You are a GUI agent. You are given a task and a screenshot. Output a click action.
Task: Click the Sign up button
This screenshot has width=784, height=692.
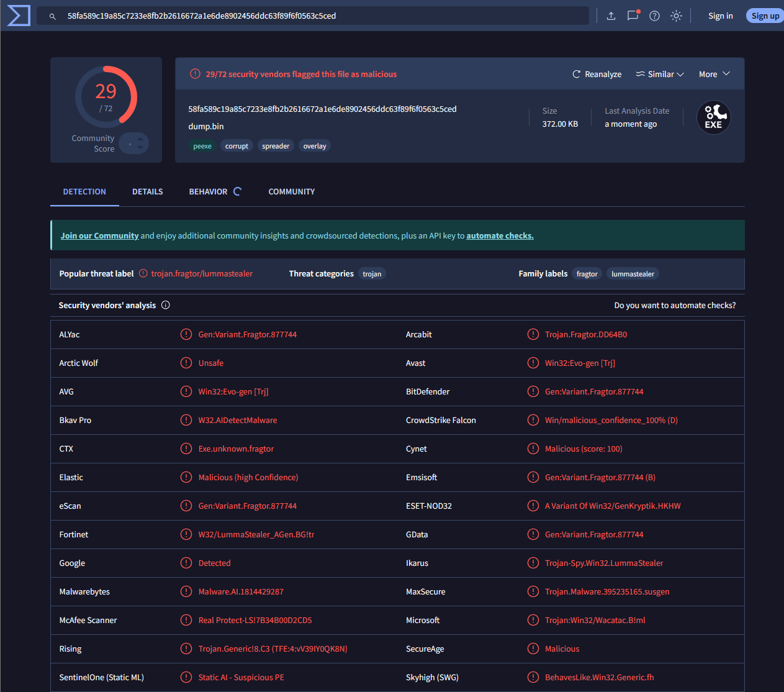[765, 16]
